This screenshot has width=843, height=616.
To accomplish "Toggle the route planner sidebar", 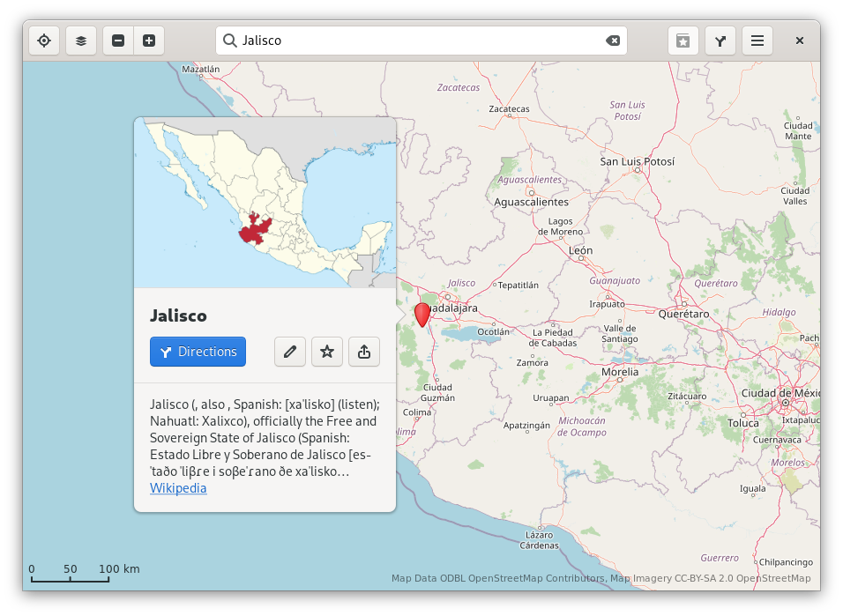I will [720, 41].
